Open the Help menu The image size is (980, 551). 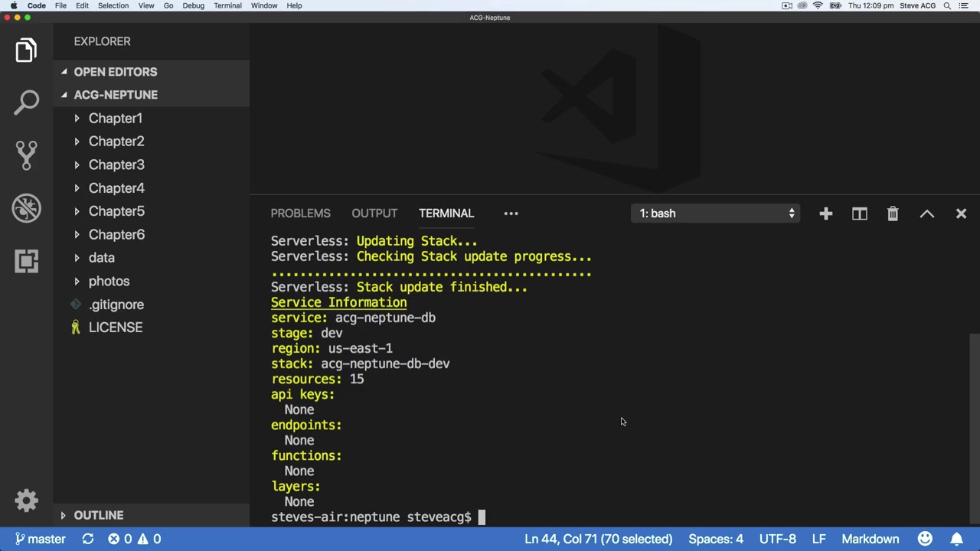point(294,5)
